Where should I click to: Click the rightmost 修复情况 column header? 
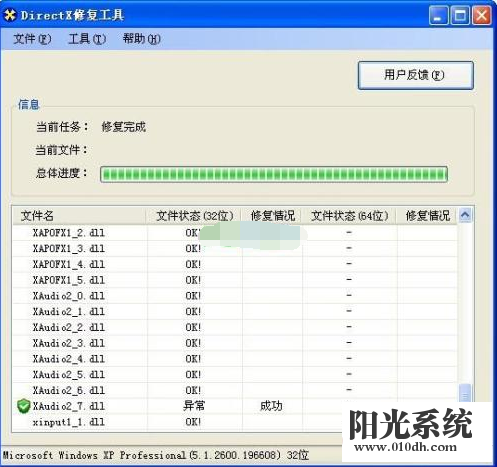point(427,216)
